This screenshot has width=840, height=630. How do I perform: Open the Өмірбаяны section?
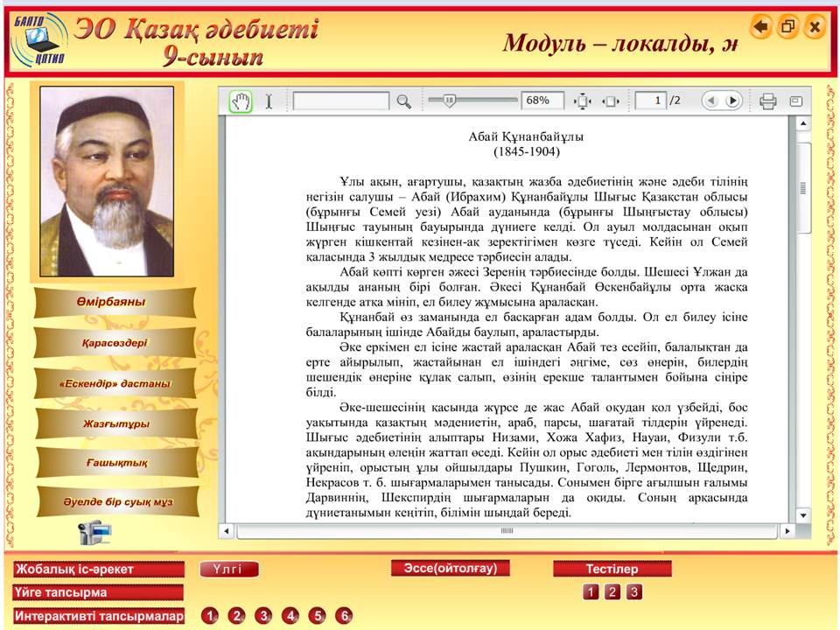tap(115, 302)
